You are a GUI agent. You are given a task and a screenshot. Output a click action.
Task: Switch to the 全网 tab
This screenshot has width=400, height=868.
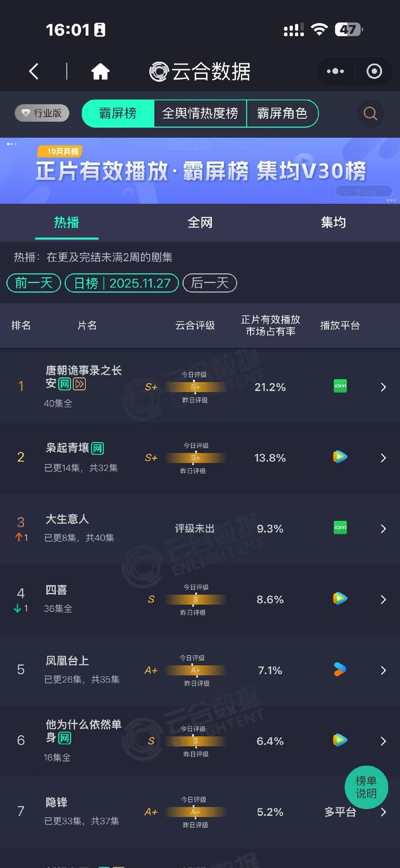(x=200, y=222)
